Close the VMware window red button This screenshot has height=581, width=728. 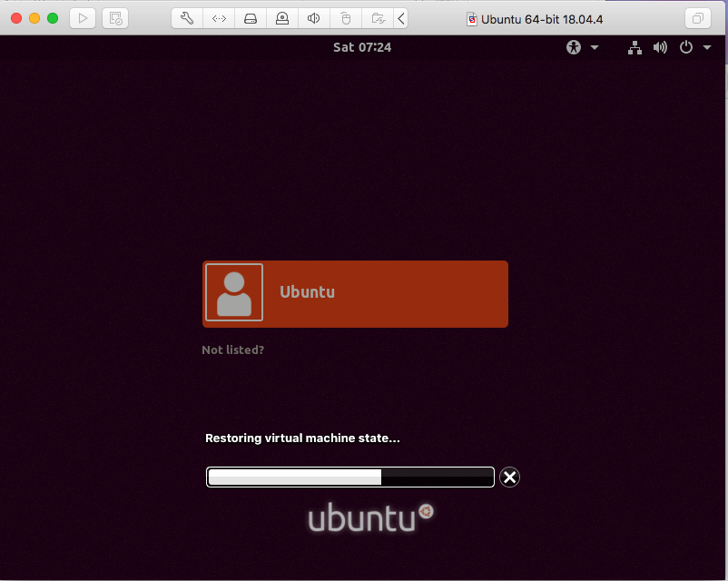16,18
